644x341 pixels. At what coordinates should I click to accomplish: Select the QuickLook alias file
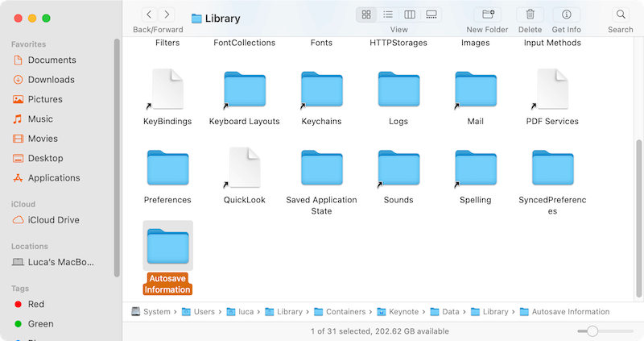(245, 168)
